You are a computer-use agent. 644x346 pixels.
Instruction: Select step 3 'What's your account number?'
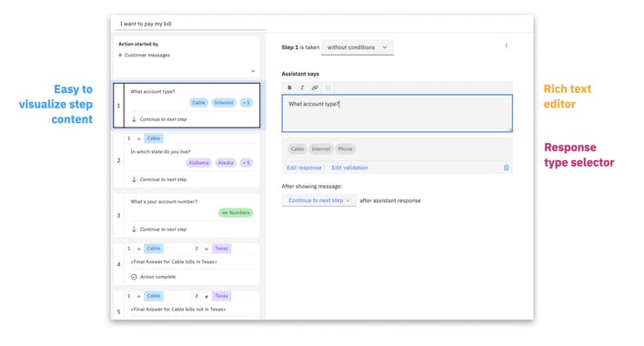[186, 215]
